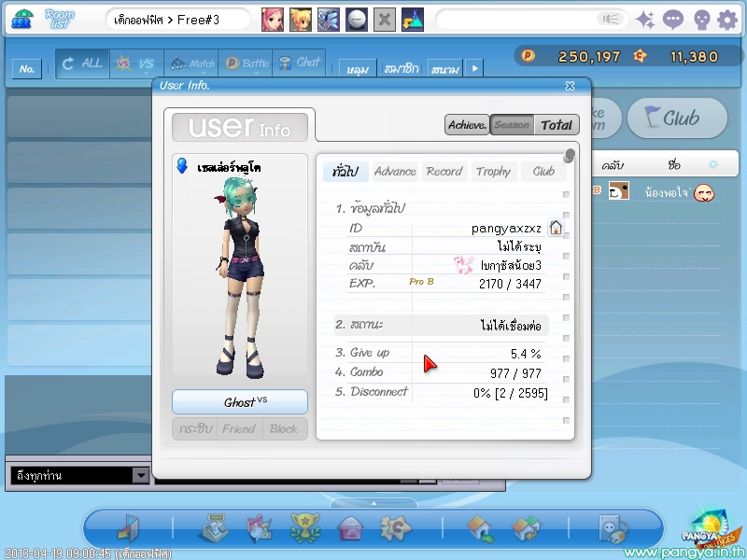Click the Friend button

click(239, 428)
